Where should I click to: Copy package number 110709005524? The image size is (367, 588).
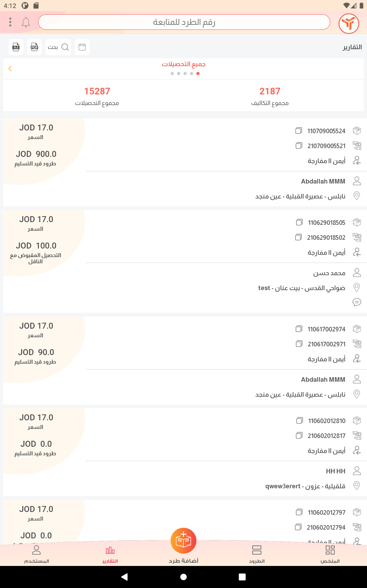pyautogui.click(x=299, y=131)
